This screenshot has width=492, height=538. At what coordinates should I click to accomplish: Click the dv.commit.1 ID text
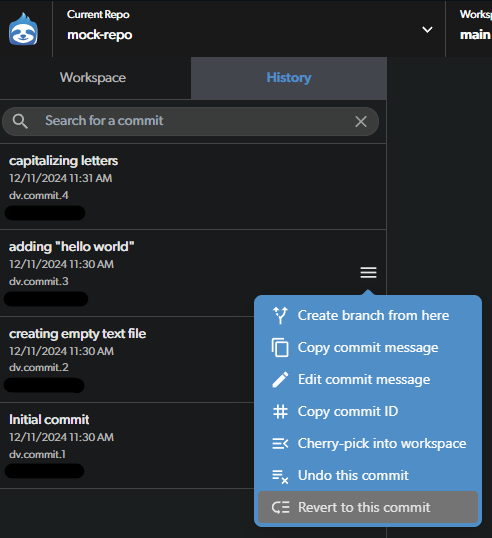tap(37, 454)
